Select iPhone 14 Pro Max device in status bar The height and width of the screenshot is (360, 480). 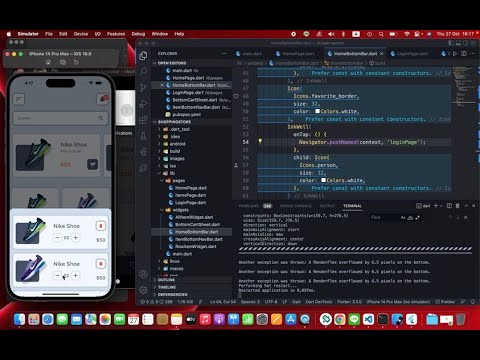point(398,301)
